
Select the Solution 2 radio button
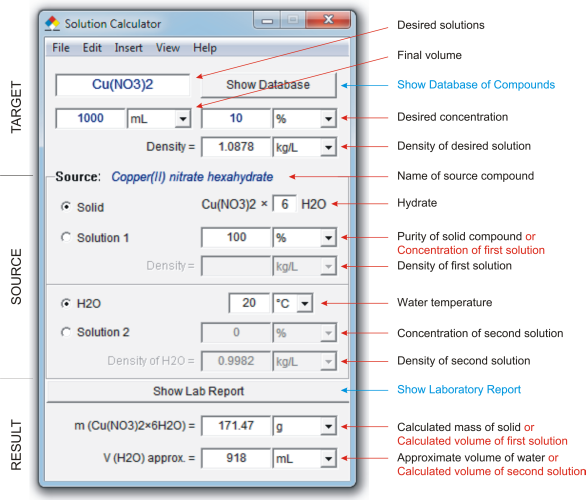(x=66, y=332)
